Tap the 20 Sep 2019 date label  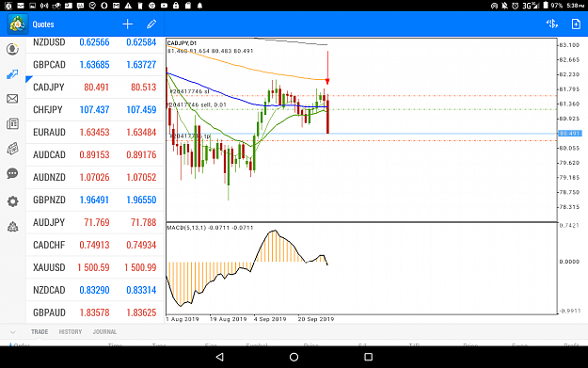click(x=316, y=319)
